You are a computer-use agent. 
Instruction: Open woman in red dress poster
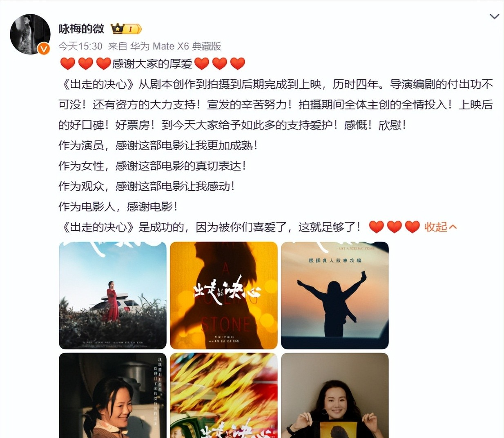113,295
